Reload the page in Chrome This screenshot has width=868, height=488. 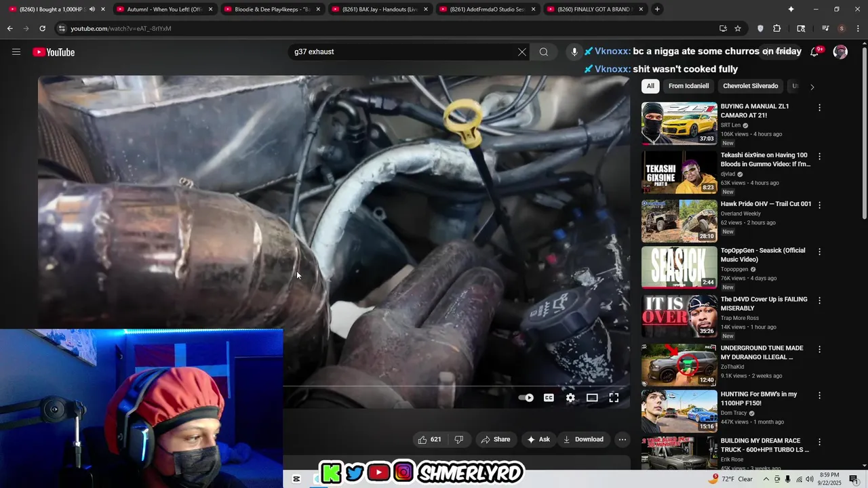pyautogui.click(x=42, y=28)
